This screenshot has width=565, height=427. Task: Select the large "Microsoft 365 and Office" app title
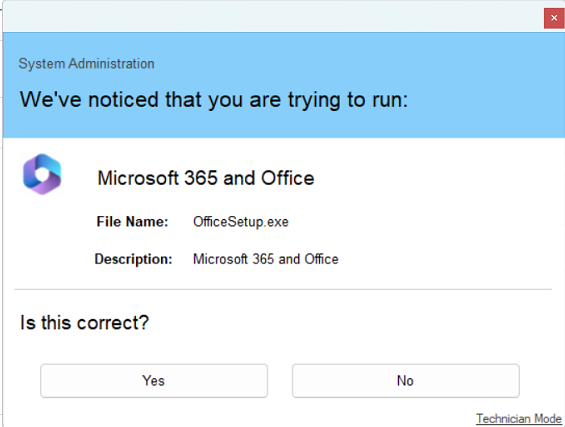[206, 178]
